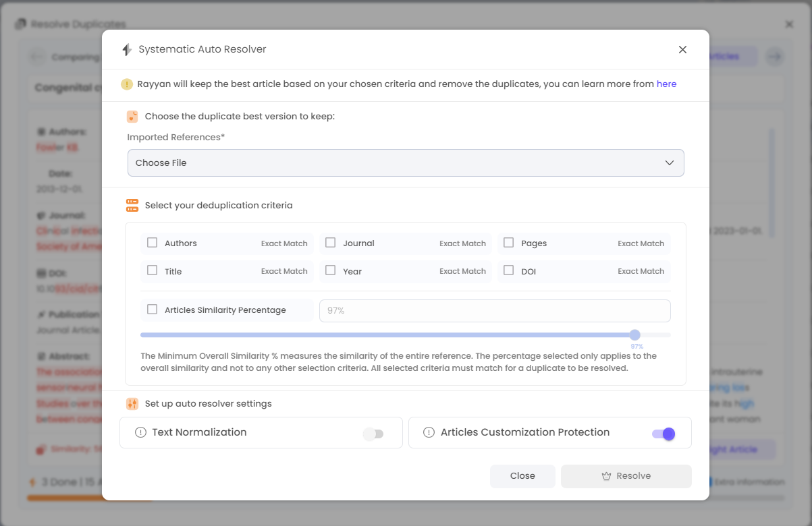812x526 pixels.
Task: Enable the Title exact match checkbox
Action: tap(153, 270)
